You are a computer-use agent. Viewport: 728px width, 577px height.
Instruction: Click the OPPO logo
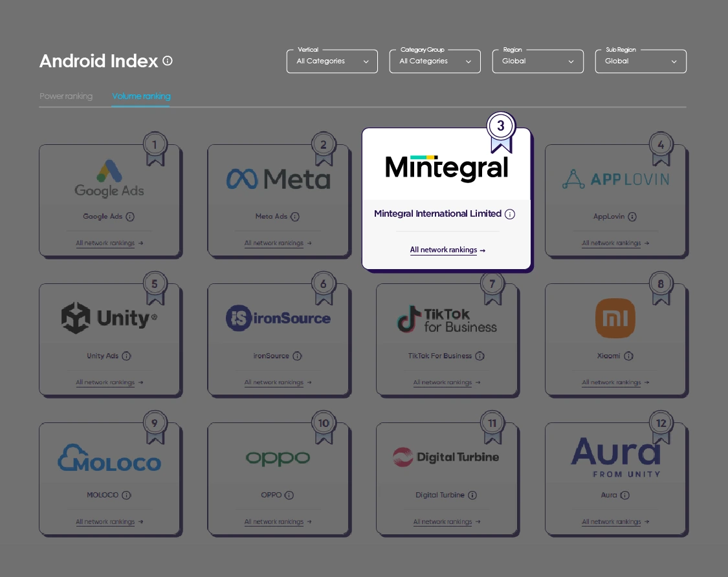click(278, 458)
